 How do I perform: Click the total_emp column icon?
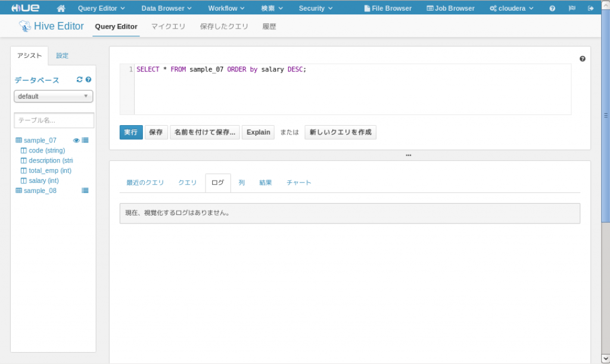click(24, 171)
